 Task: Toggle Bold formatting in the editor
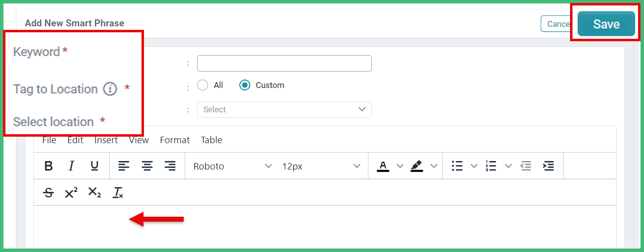coord(49,166)
